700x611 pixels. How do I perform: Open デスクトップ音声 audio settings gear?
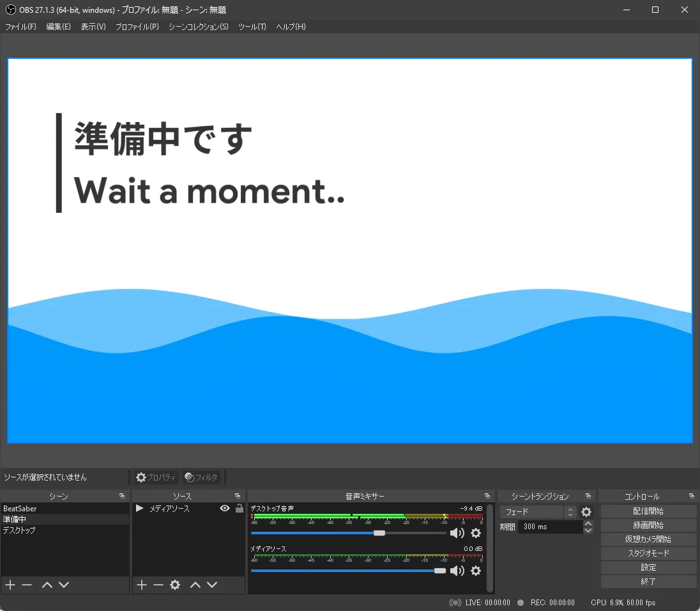[476, 533]
